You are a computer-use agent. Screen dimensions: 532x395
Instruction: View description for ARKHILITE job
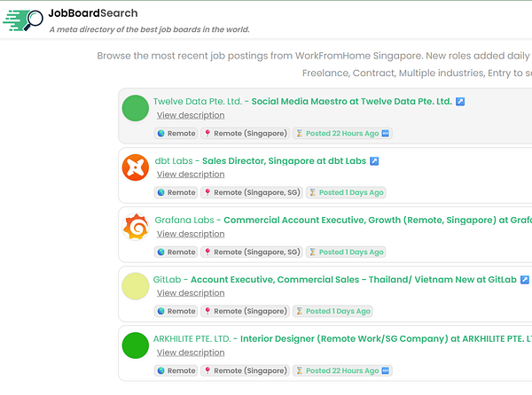(x=191, y=352)
